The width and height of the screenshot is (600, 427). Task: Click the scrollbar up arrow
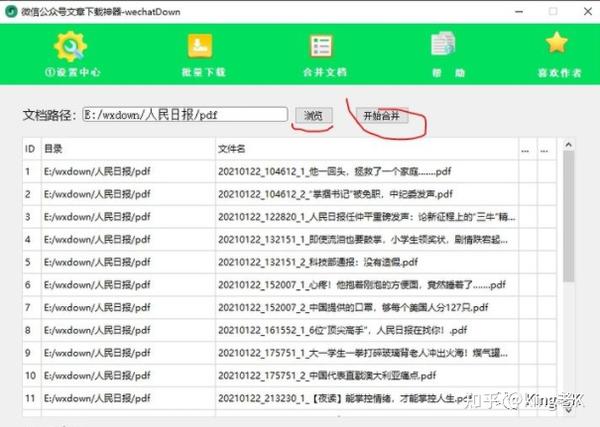pyautogui.click(x=568, y=145)
